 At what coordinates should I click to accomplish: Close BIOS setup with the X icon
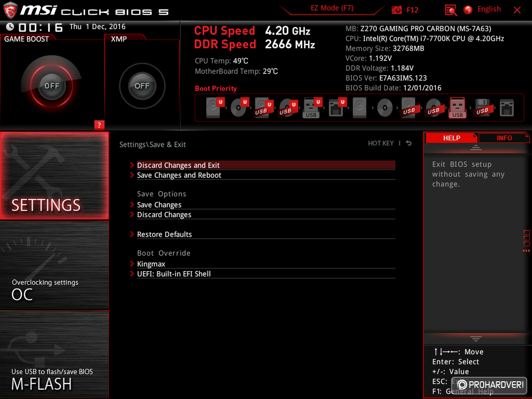pyautogui.click(x=517, y=10)
